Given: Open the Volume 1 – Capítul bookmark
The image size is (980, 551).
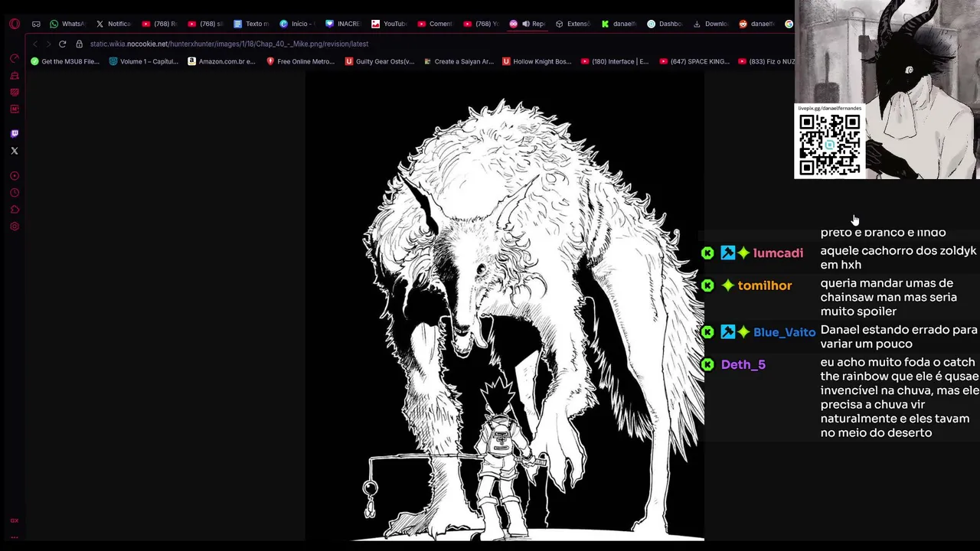Looking at the screenshot, I should pyautogui.click(x=144, y=61).
